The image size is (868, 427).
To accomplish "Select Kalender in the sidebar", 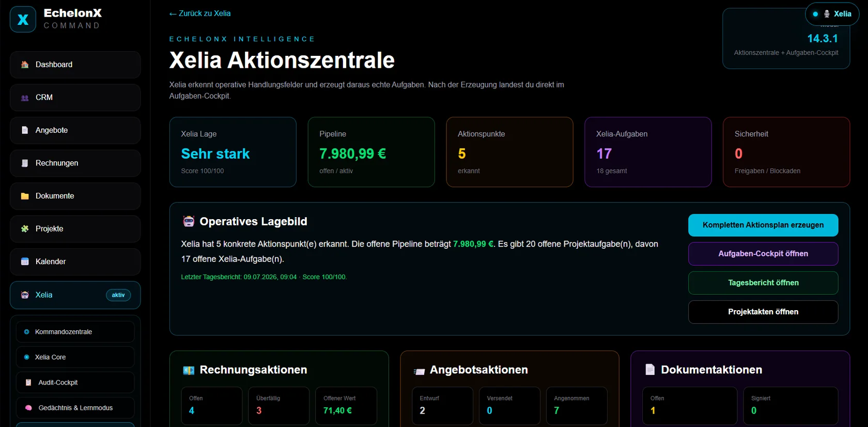I will pyautogui.click(x=75, y=262).
